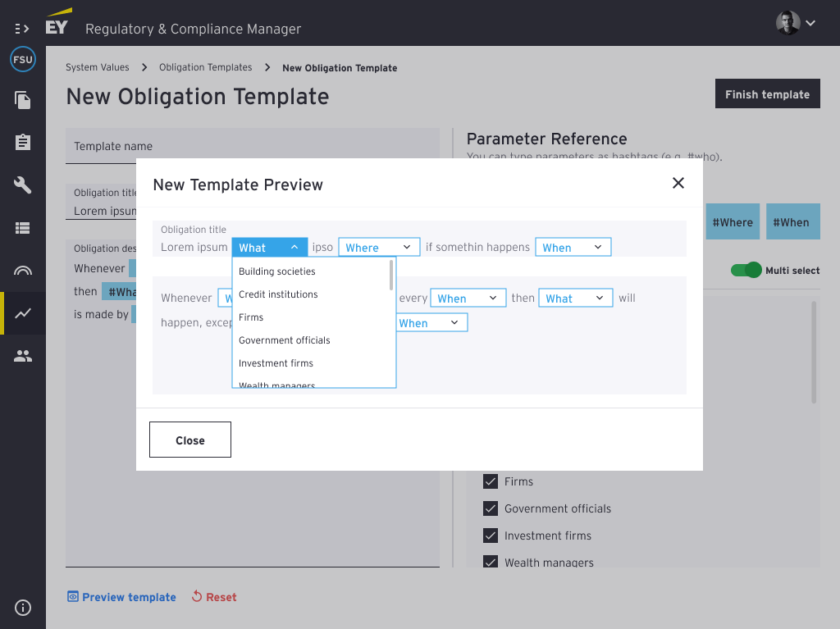Select Credit institutions from the list
The width and height of the screenshot is (840, 629).
278,294
